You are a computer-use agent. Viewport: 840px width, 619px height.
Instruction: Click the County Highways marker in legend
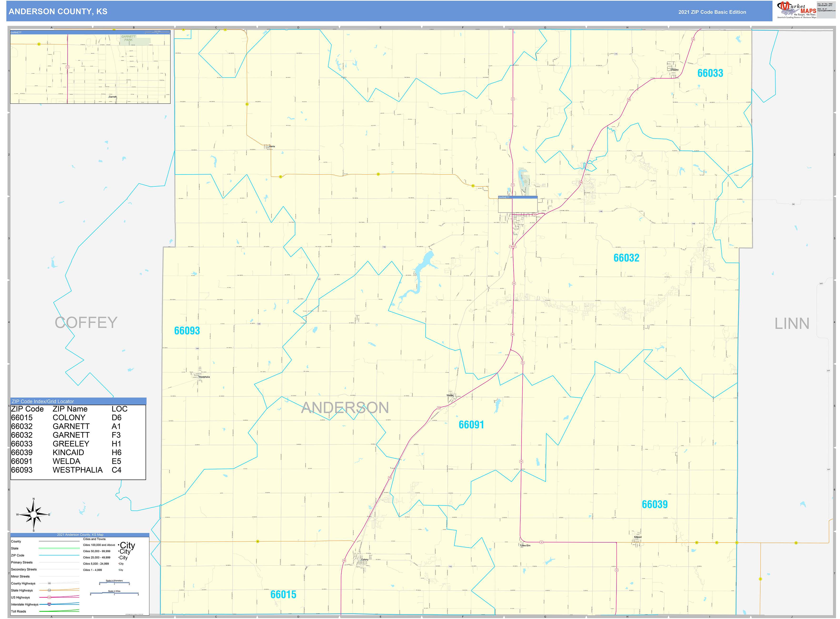50,583
